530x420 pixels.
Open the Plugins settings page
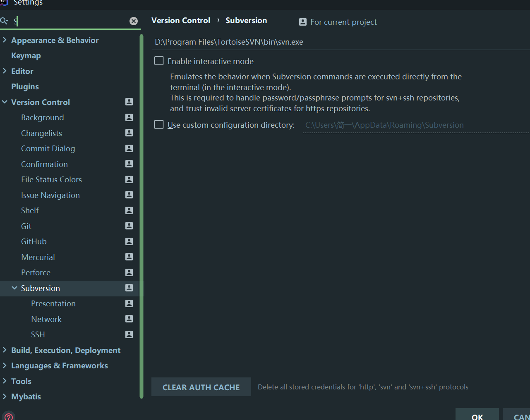pyautogui.click(x=25, y=87)
